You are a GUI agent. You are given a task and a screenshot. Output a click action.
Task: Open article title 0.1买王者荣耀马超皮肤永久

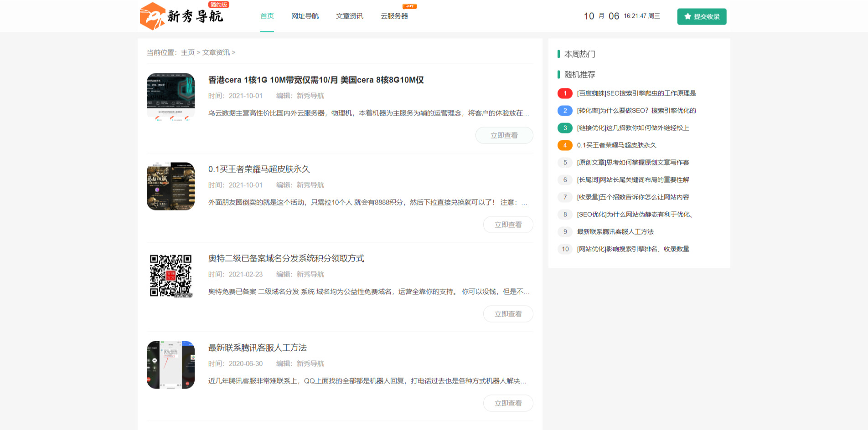tap(259, 169)
